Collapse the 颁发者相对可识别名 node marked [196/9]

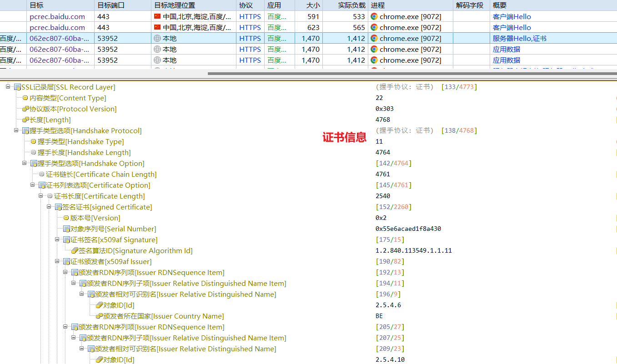(81, 294)
